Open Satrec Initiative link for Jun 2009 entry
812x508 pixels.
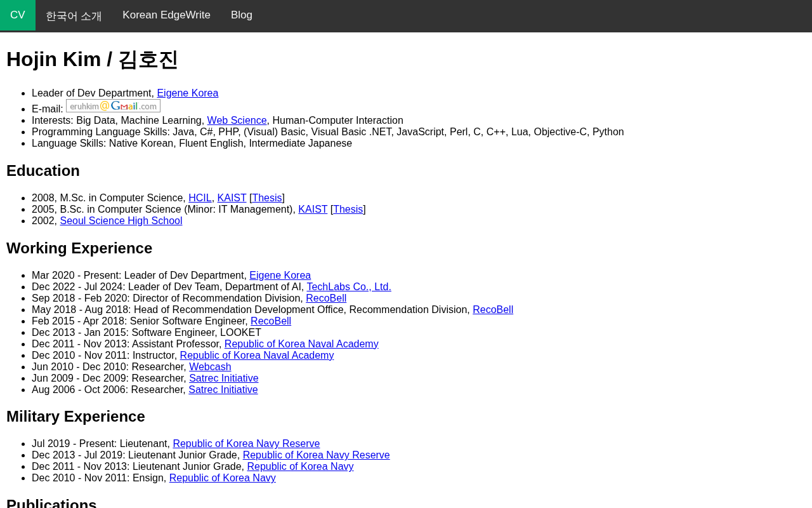[224, 378]
